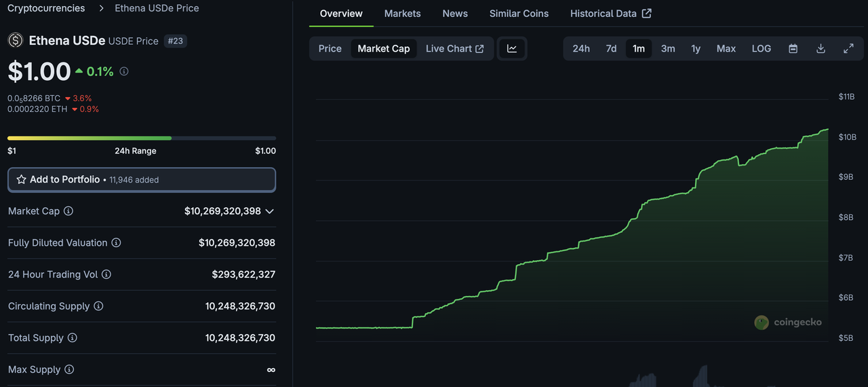Click Add to Portfolio button

click(x=142, y=180)
